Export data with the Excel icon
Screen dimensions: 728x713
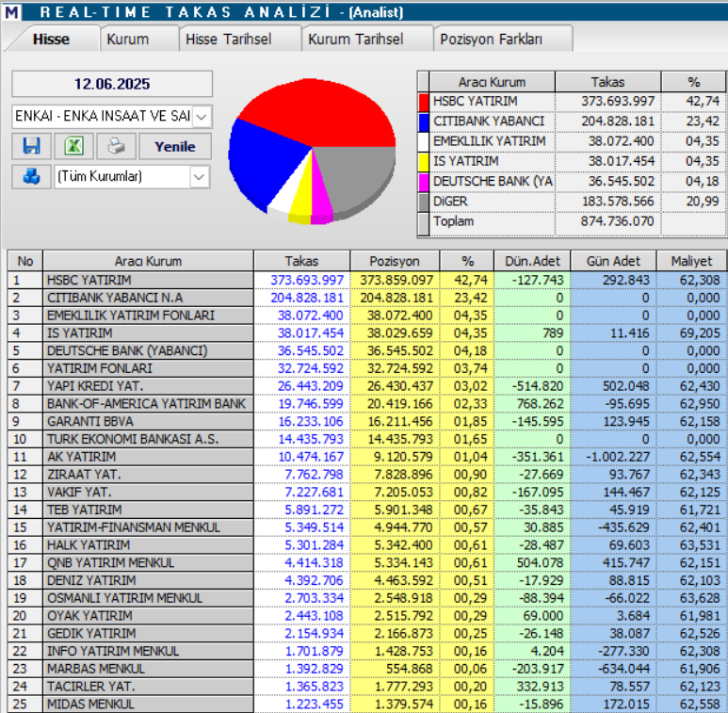(x=73, y=146)
